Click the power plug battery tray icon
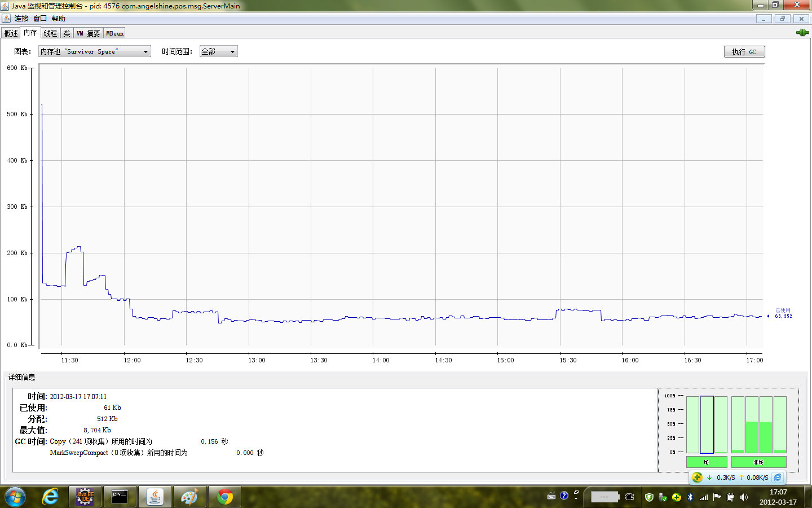This screenshot has width=812, height=508. [730, 497]
